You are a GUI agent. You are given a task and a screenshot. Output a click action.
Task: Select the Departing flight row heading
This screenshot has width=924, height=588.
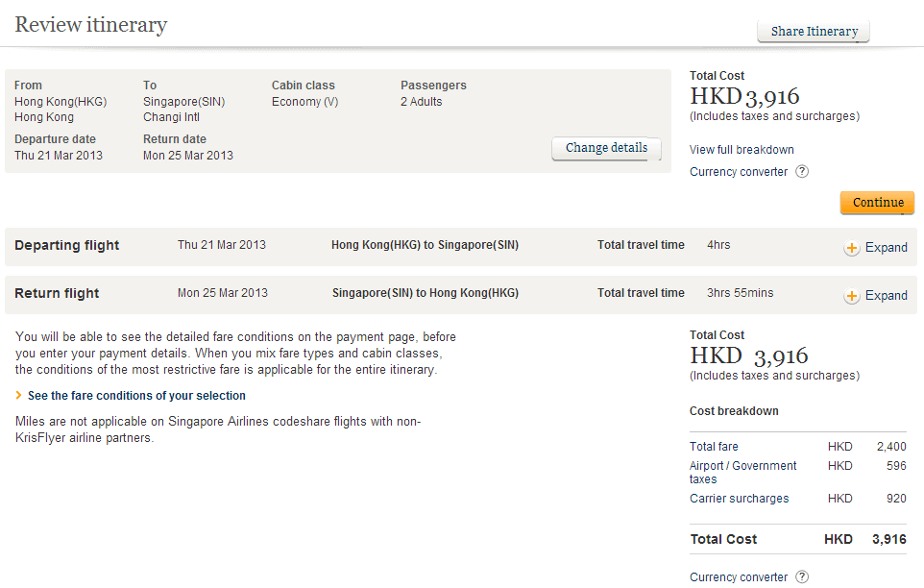[67, 246]
